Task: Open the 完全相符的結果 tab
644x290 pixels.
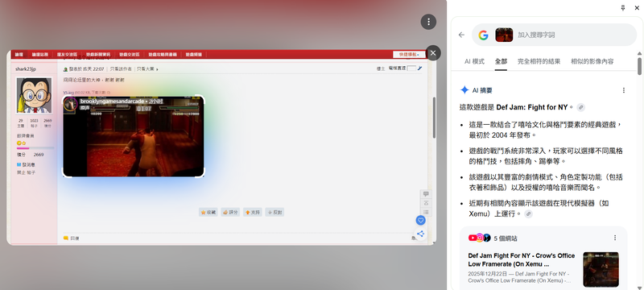Action: pos(539,61)
